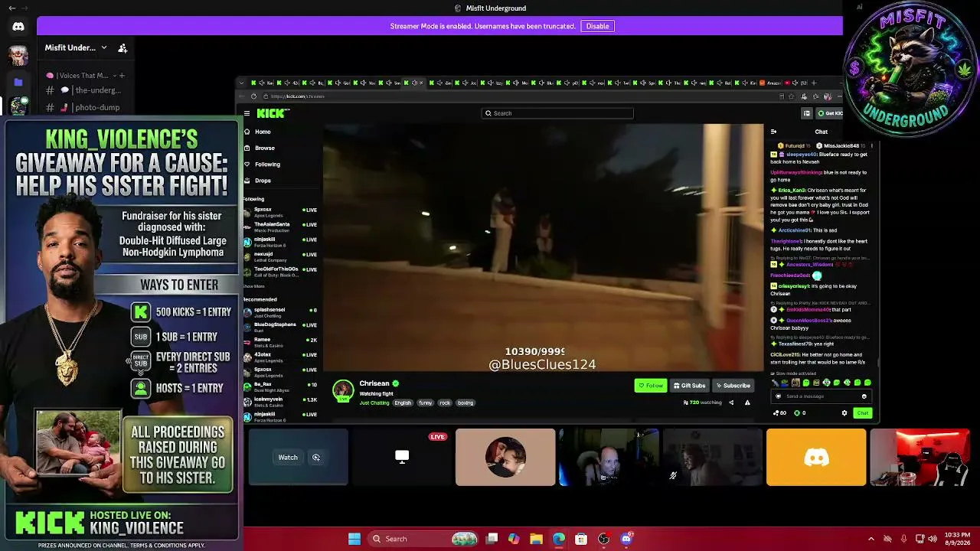Disable Streamer Mode in the banner

click(597, 26)
